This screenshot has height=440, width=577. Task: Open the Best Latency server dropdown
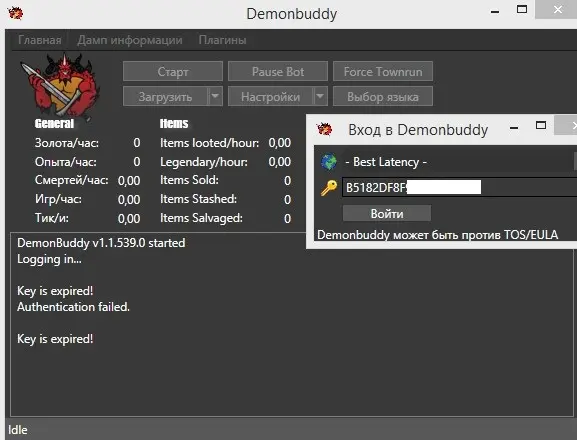459,162
